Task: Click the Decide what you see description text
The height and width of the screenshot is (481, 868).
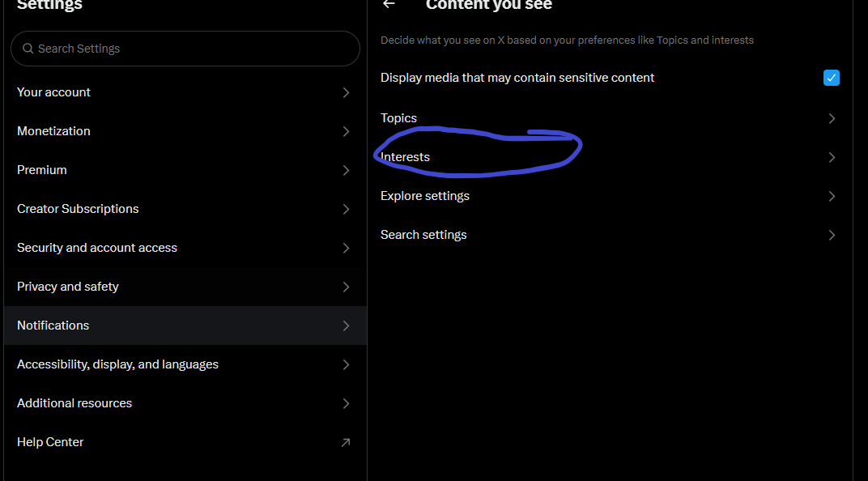Action: coord(567,40)
